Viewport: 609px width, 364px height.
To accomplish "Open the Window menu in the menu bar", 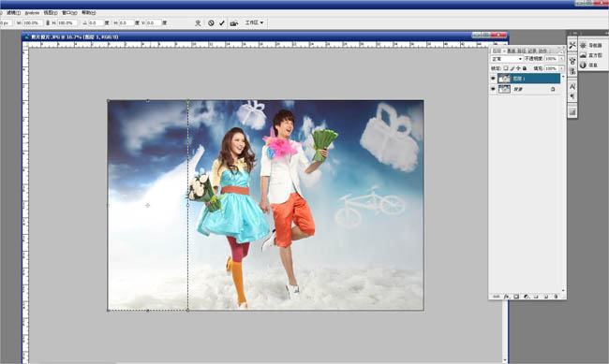I will (69, 13).
